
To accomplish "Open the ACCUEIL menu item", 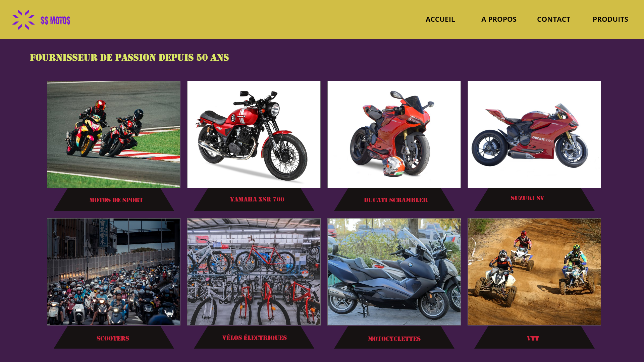I will (x=440, y=19).
